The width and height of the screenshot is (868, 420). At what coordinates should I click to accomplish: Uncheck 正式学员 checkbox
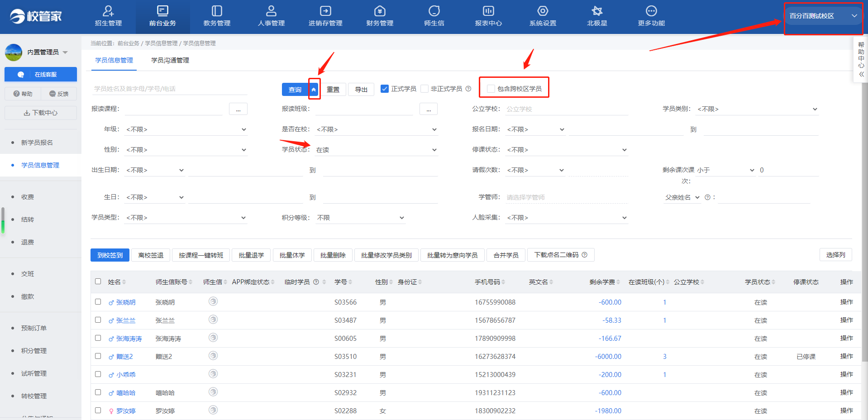point(385,89)
